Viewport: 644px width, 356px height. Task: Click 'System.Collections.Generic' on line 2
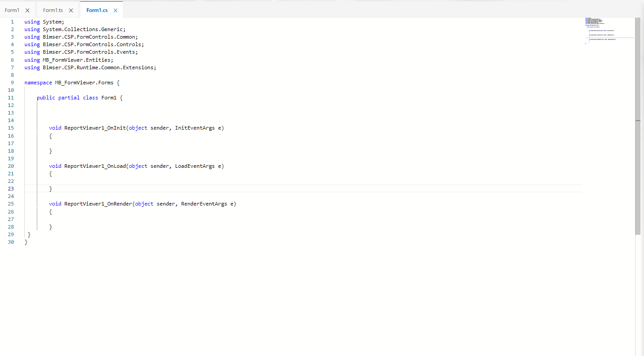click(x=83, y=29)
